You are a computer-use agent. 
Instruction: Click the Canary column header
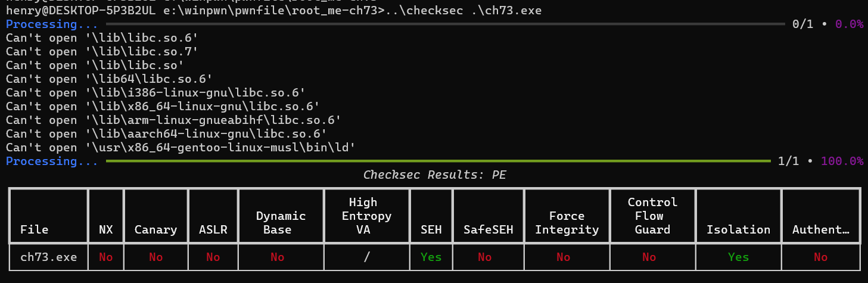[155, 229]
